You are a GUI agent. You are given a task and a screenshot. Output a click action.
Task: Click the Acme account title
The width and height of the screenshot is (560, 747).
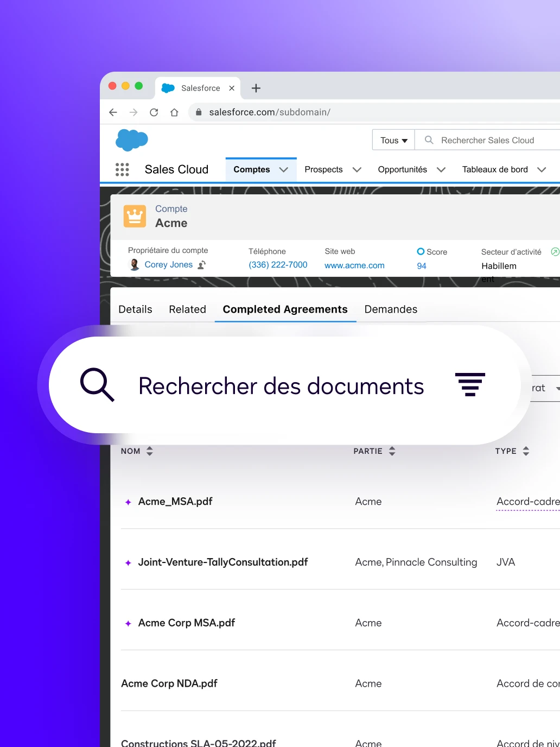pyautogui.click(x=171, y=223)
